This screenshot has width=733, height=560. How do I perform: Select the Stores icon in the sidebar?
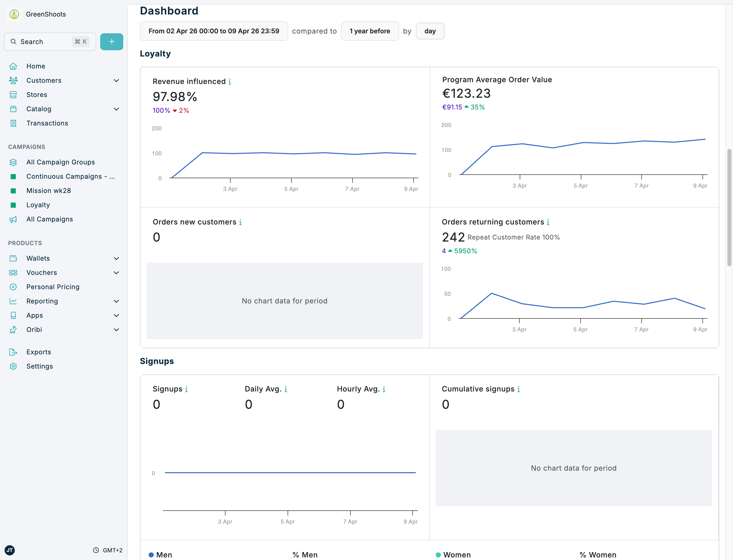(13, 95)
